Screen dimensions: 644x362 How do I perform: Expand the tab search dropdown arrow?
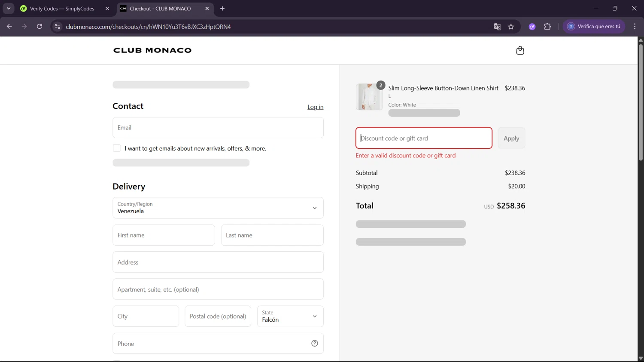click(x=9, y=9)
